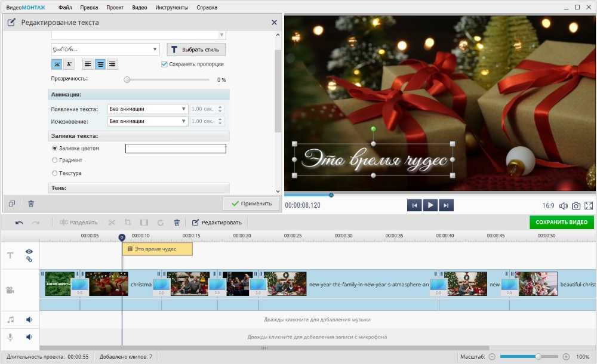Open Исчезновение animation dropdown
The height and width of the screenshot is (364, 597).
coord(147,121)
